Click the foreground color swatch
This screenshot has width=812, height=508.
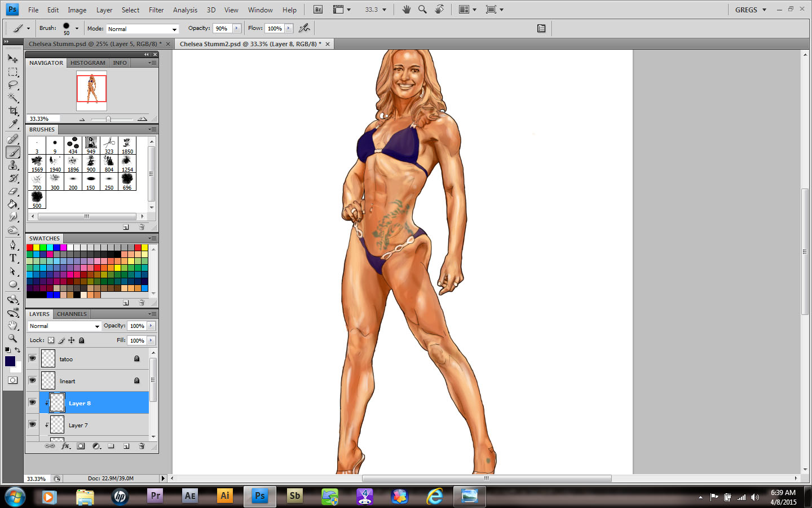[10, 361]
